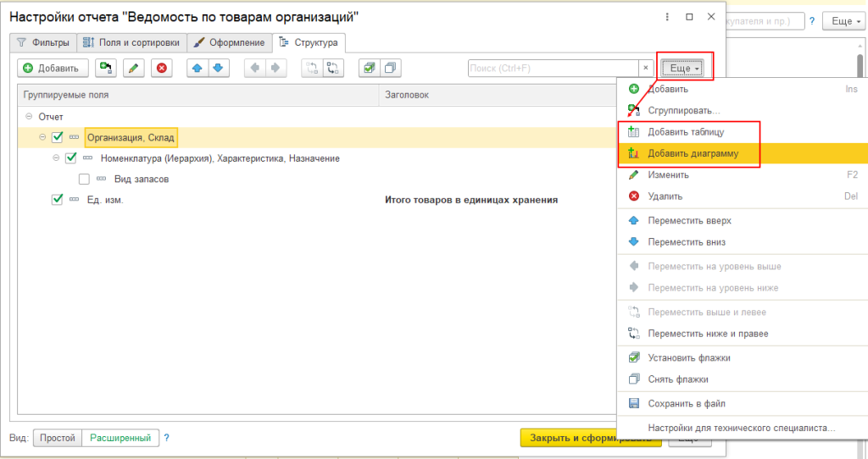
Task: Switch to the Поля и сортировки tab
Action: (x=131, y=42)
